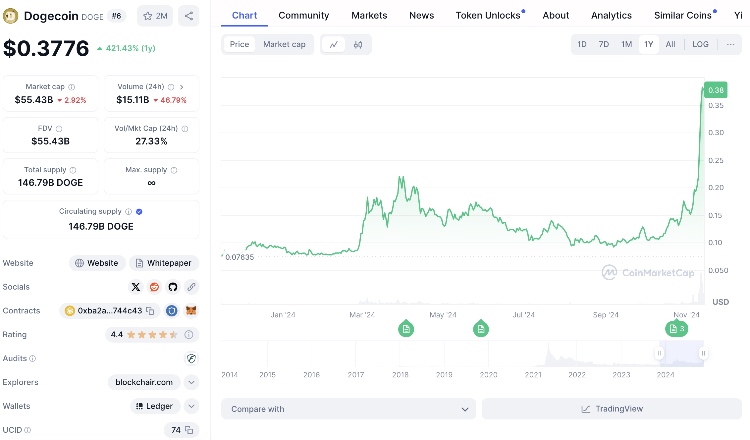Set chart range to All
The image size is (750, 440).
(671, 44)
